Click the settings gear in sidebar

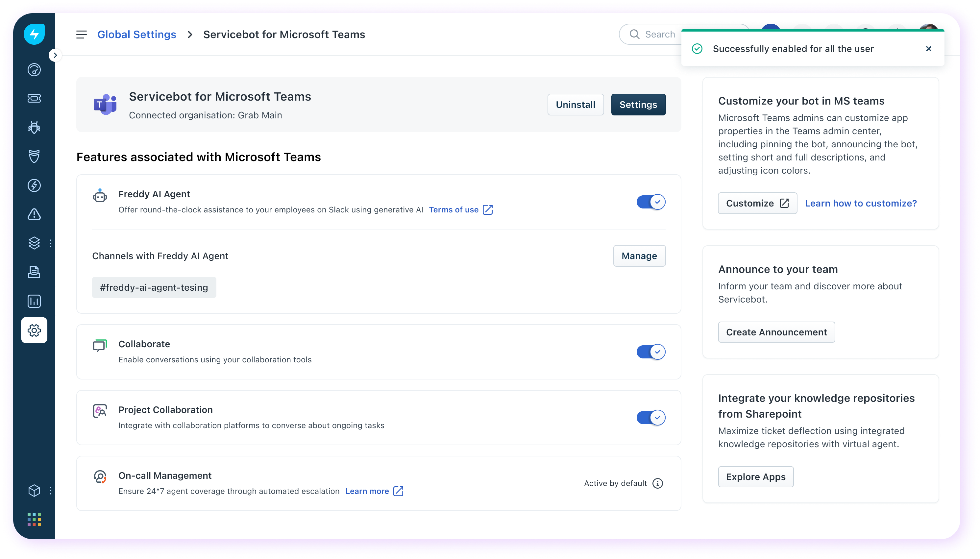pos(34,330)
